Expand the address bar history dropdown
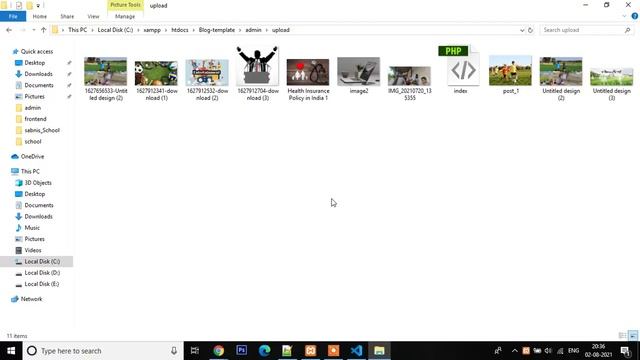The image size is (640, 360). point(522,30)
